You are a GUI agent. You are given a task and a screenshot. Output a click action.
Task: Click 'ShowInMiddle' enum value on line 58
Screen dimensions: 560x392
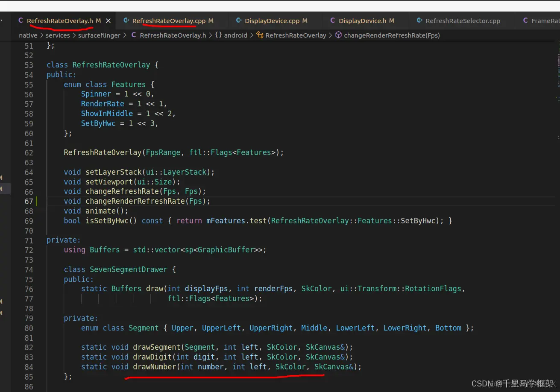point(107,114)
